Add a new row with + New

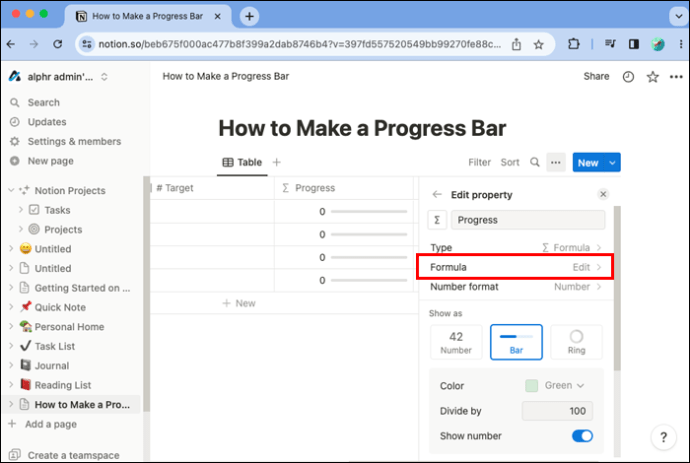239,303
